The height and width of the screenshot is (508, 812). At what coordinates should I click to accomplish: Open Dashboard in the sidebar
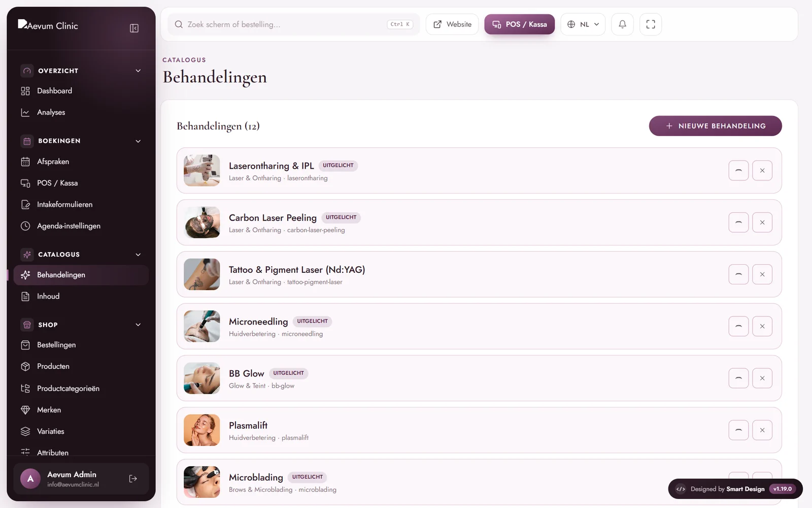coord(81,91)
